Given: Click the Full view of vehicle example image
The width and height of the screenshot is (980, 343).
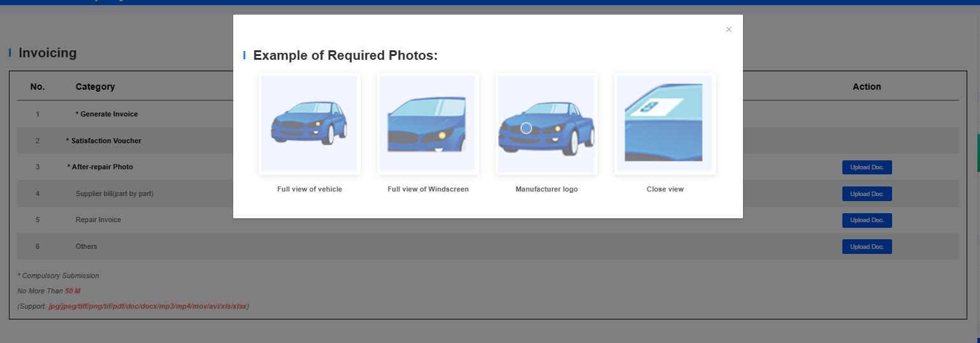Looking at the screenshot, I should pyautogui.click(x=309, y=123).
